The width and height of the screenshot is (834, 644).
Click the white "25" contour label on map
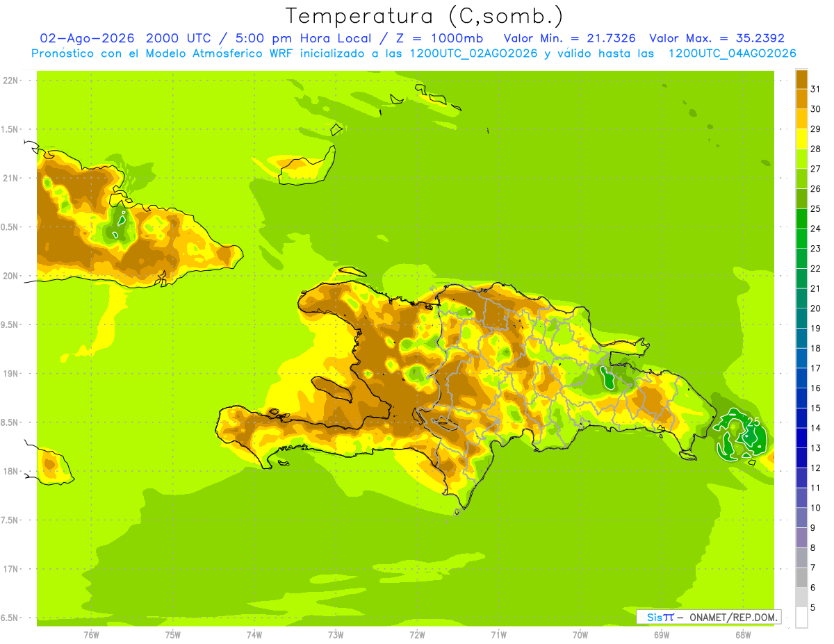click(x=753, y=422)
